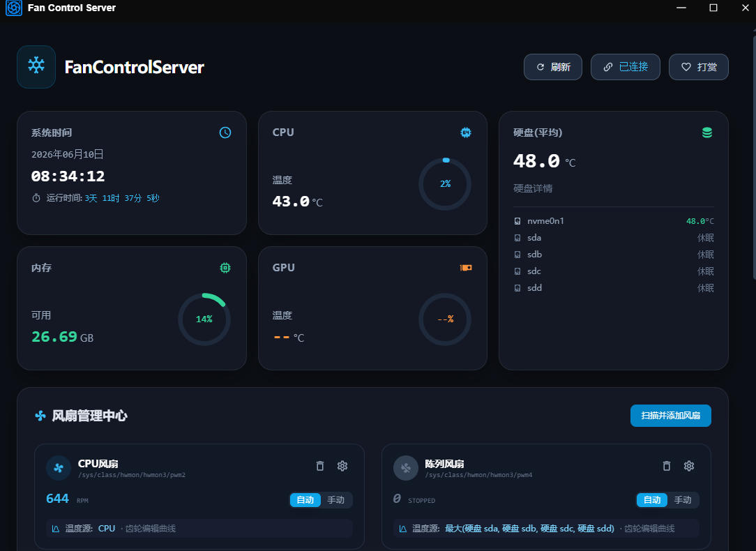Viewport: 756px width, 551px height.
Task: Click the curve chart icon in 陈列风扇 温度源 row
Action: click(402, 529)
